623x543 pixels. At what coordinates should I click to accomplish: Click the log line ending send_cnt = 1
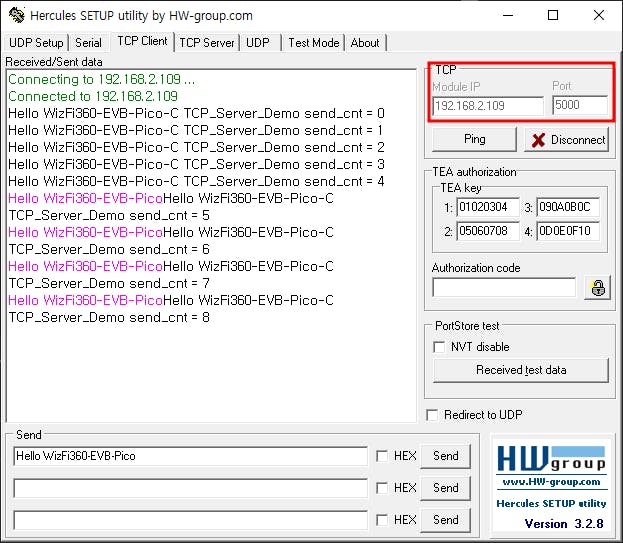[x=195, y=131]
